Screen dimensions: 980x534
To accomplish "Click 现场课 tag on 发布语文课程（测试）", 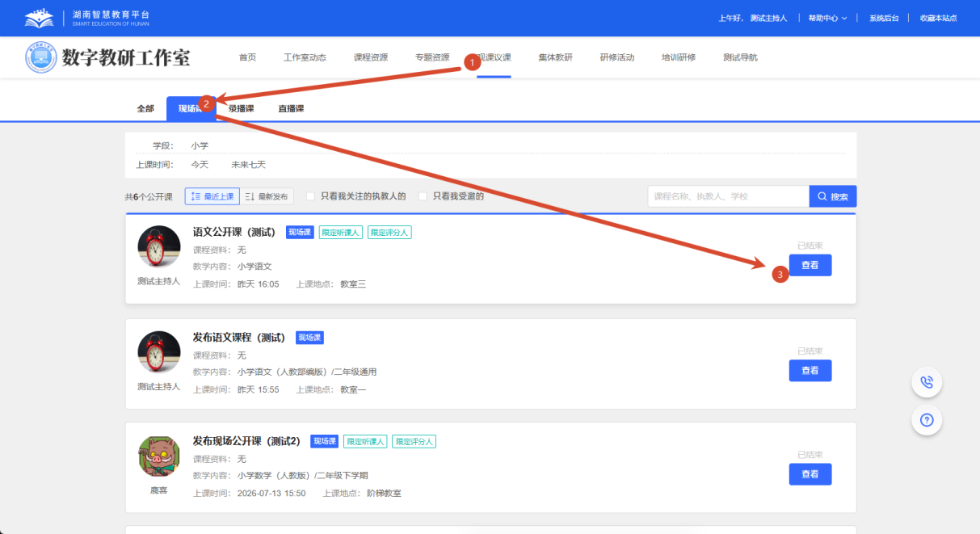I will coord(309,338).
